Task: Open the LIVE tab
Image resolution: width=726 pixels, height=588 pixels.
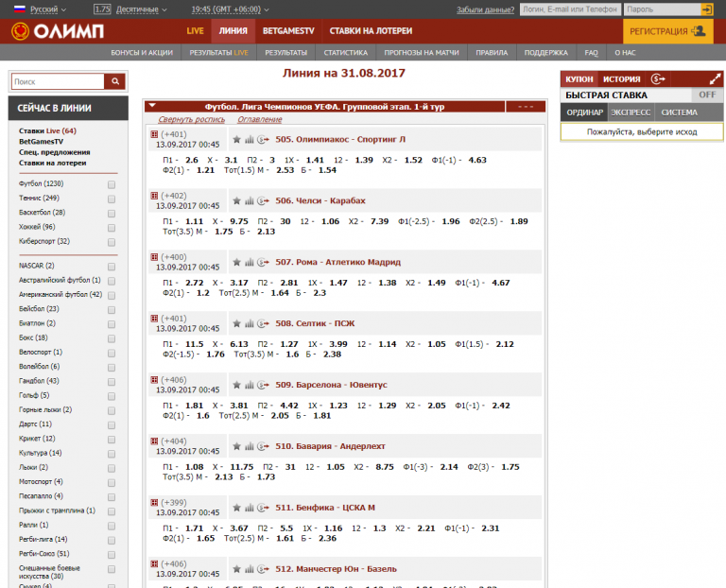Action: coord(195,31)
